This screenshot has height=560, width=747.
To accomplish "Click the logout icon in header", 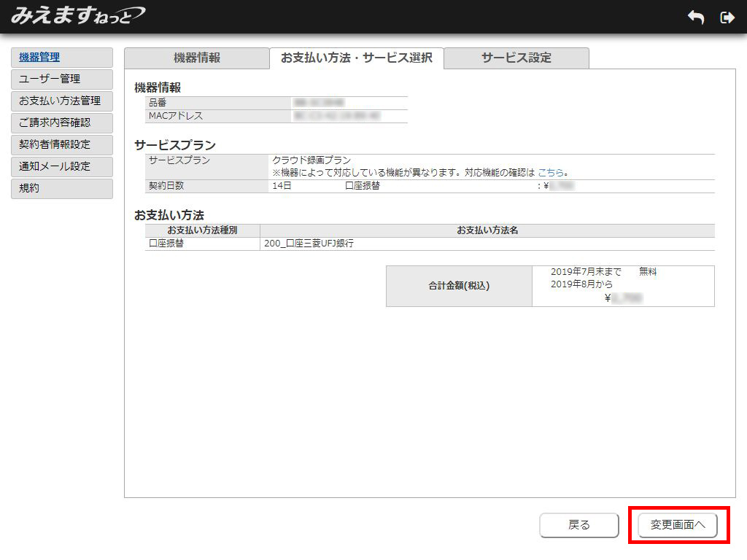I will tap(727, 17).
